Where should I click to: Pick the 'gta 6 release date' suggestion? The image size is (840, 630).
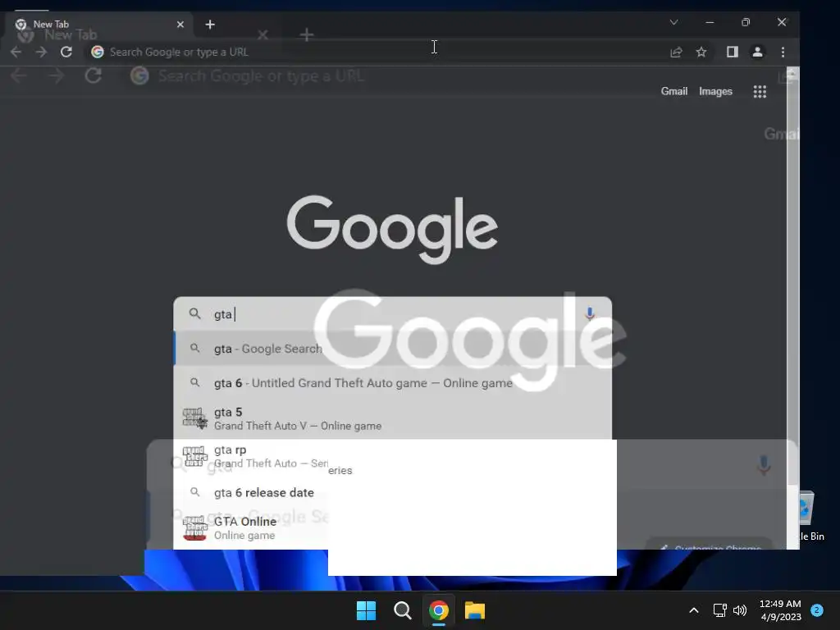coord(393,492)
